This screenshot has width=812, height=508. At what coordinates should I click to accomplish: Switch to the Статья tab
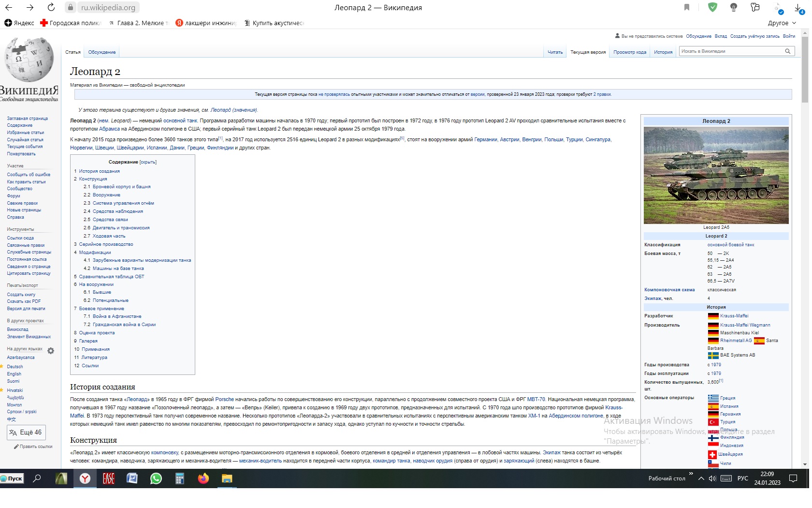[73, 52]
